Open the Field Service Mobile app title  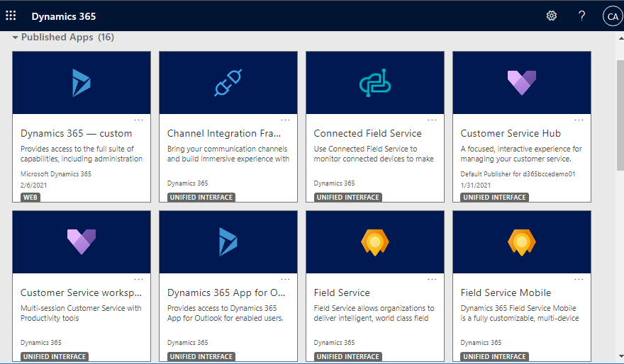click(x=506, y=293)
